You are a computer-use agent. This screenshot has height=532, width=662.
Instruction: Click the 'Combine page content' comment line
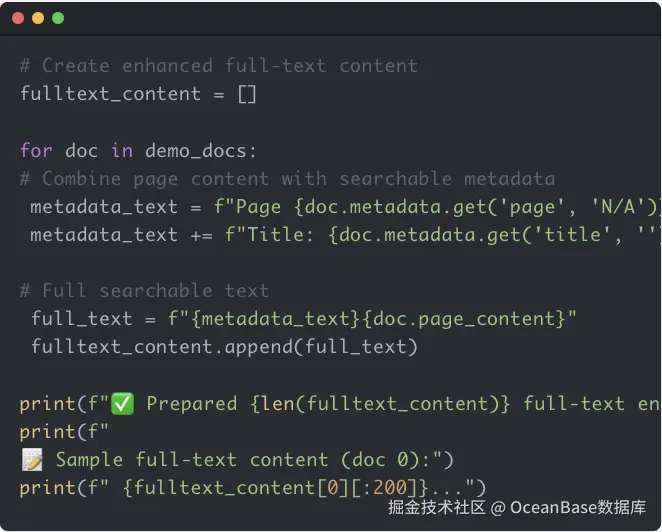288,179
